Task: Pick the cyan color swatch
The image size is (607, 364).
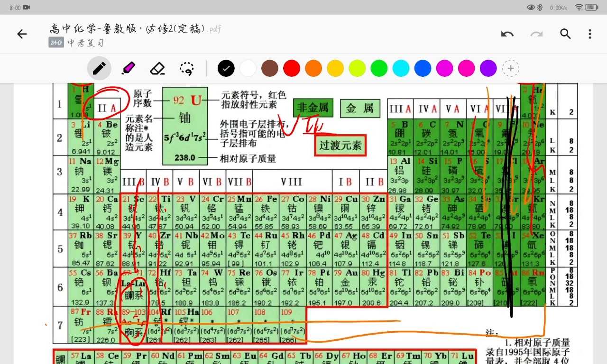Action: tap(401, 68)
